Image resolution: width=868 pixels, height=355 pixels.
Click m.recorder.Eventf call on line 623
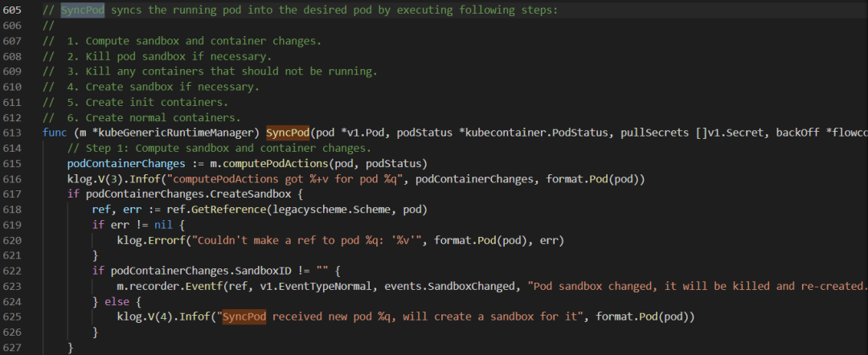coord(170,286)
